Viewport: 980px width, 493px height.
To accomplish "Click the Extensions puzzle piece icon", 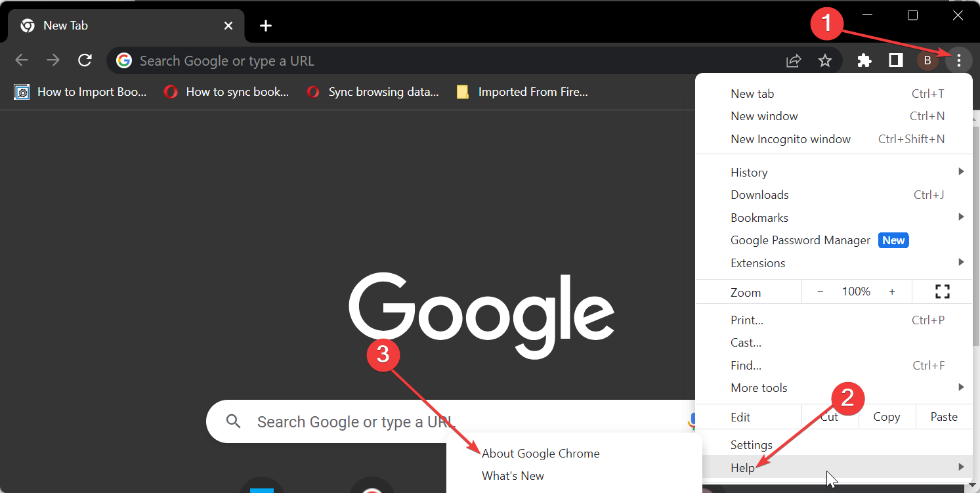I will (x=864, y=61).
